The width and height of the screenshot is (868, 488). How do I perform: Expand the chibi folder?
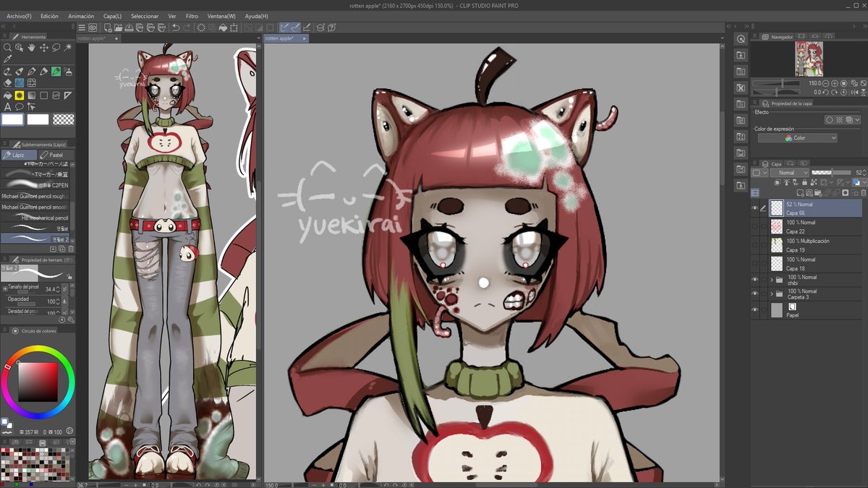pos(772,279)
